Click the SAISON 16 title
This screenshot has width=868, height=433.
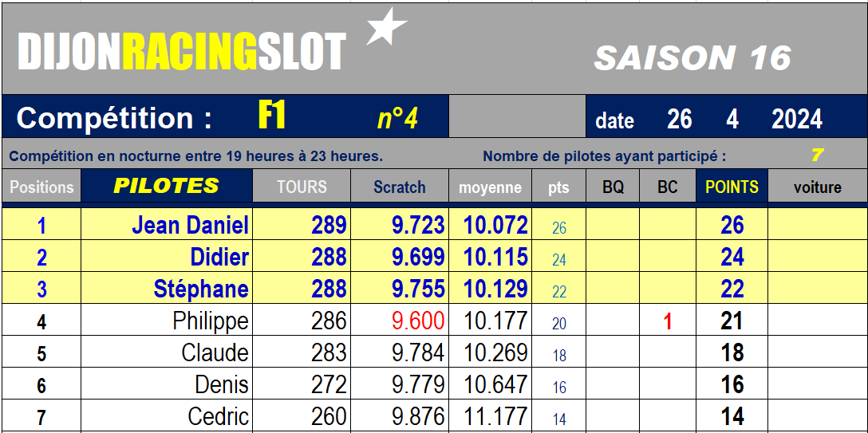pos(692,57)
